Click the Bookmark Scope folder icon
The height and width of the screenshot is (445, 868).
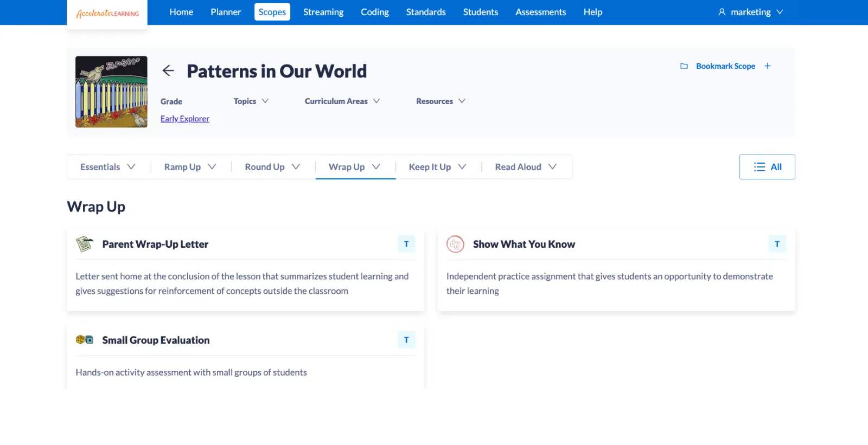(684, 66)
